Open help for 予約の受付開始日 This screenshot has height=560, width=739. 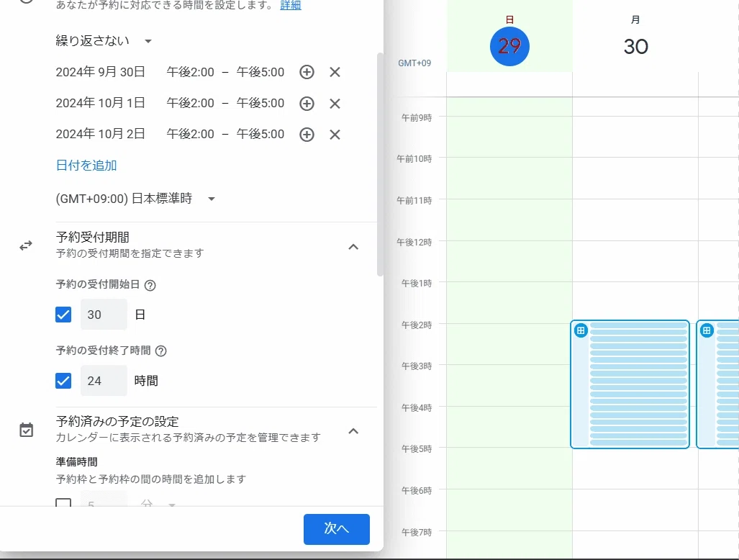pos(150,285)
